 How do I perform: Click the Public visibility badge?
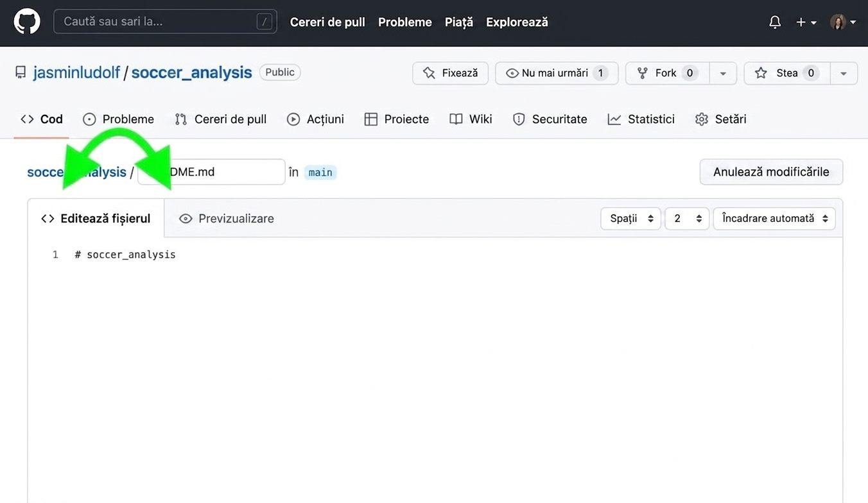click(280, 72)
